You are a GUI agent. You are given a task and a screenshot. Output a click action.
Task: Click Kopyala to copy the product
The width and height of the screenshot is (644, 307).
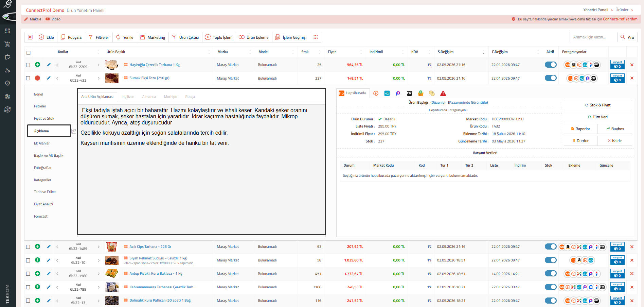pyautogui.click(x=71, y=37)
